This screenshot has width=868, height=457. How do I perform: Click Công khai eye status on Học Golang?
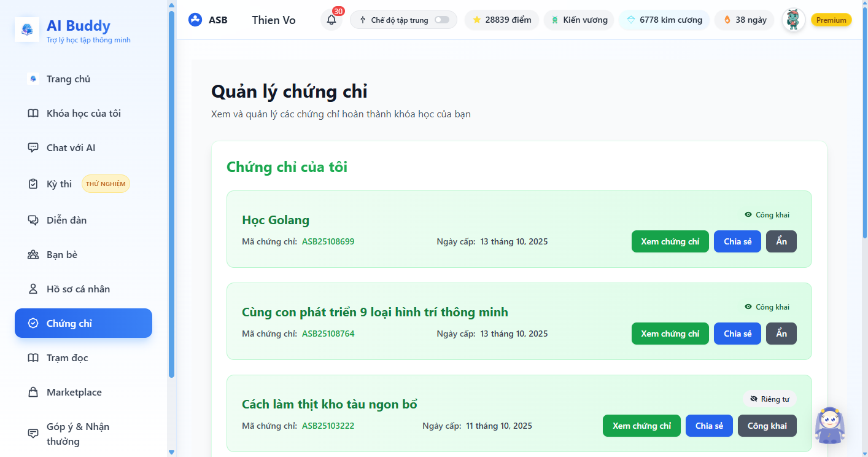point(767,215)
